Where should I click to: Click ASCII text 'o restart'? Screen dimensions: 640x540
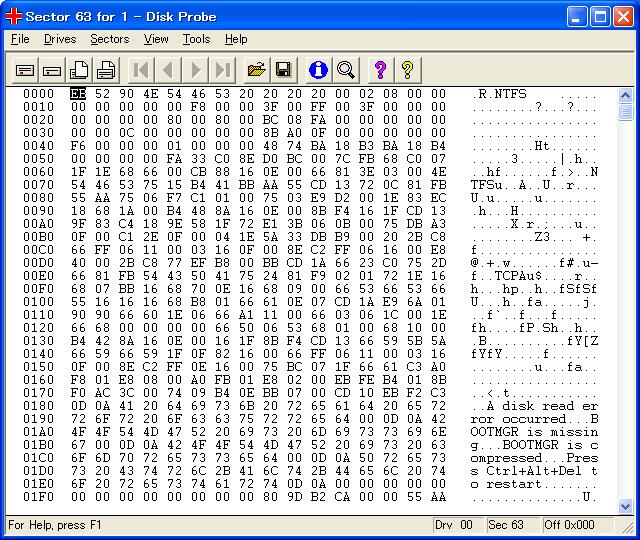[x=506, y=484]
